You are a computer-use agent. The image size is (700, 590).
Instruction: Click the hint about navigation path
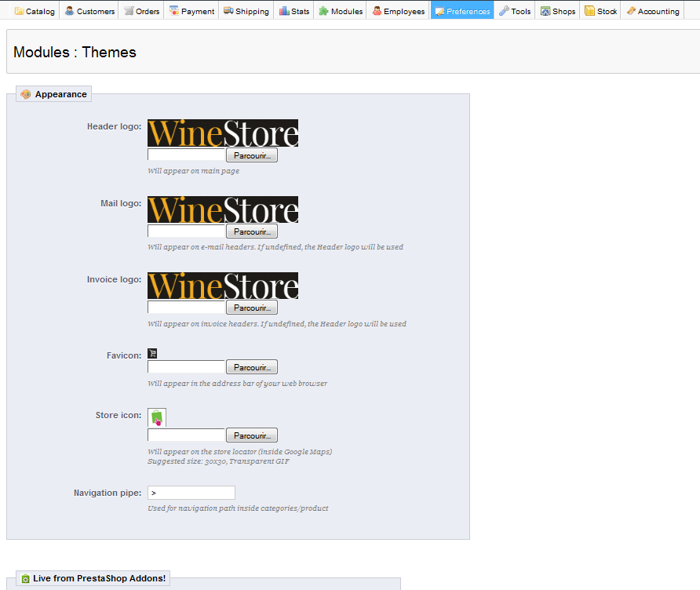[x=238, y=508]
